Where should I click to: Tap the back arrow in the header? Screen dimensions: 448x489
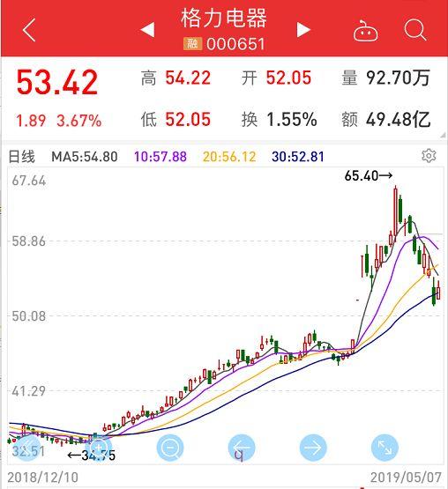point(29,30)
